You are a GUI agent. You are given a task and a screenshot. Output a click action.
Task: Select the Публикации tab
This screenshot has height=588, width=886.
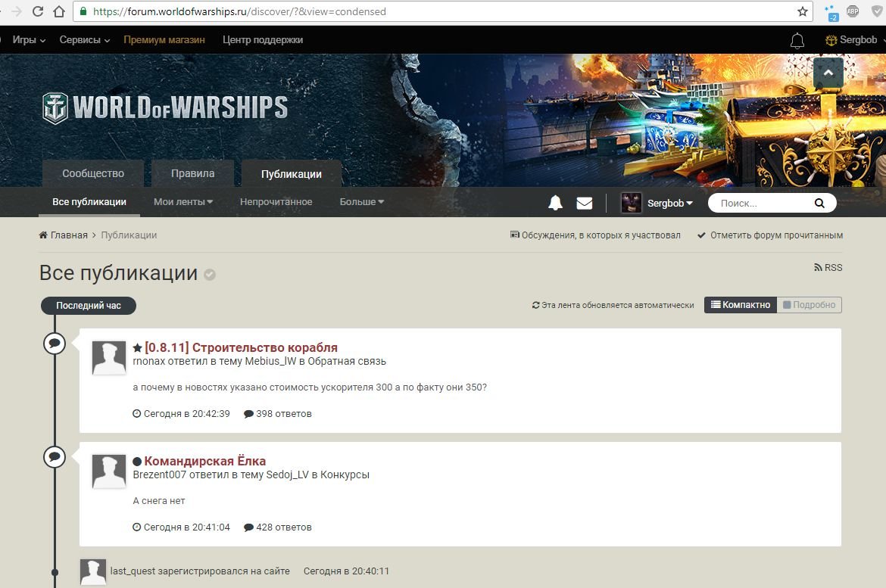click(292, 174)
